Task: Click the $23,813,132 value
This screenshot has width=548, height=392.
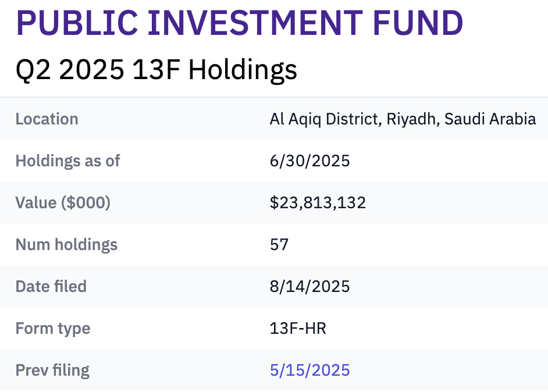Action: [x=318, y=202]
